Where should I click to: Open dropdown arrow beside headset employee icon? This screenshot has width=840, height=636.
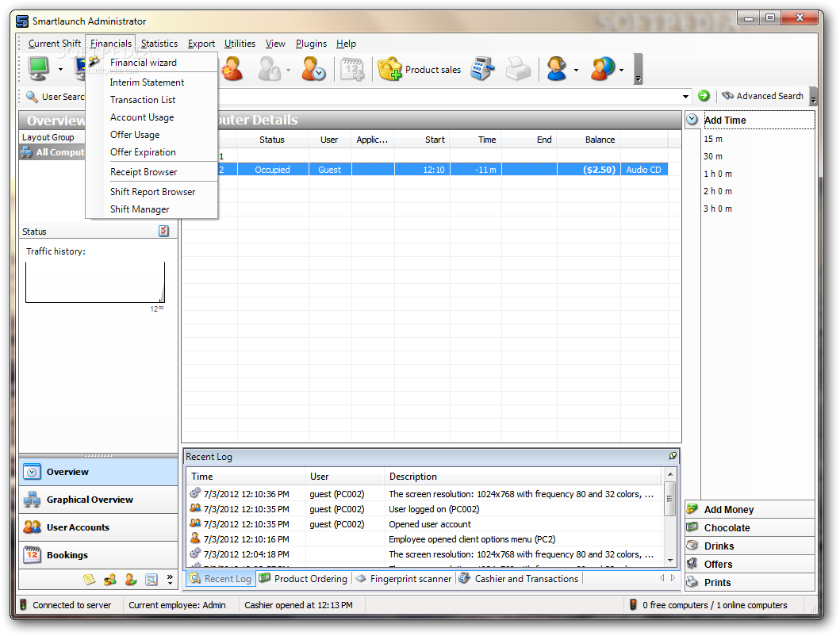pos(577,71)
